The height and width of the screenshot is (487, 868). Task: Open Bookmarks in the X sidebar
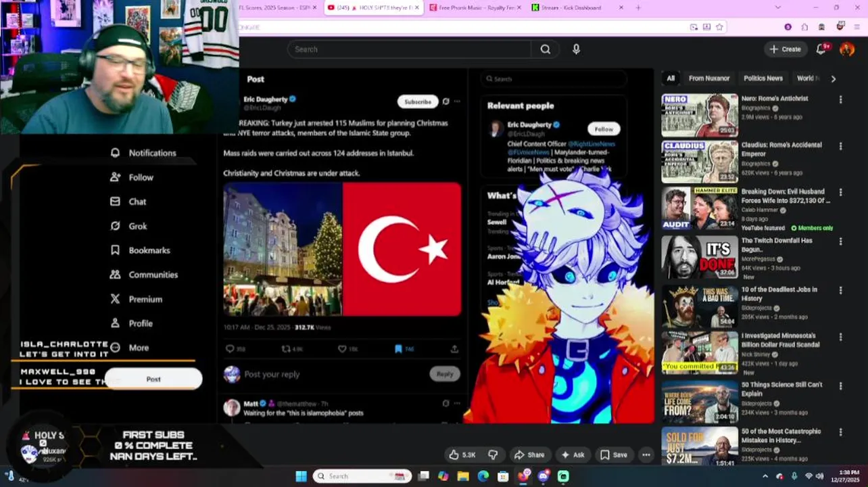coord(141,250)
